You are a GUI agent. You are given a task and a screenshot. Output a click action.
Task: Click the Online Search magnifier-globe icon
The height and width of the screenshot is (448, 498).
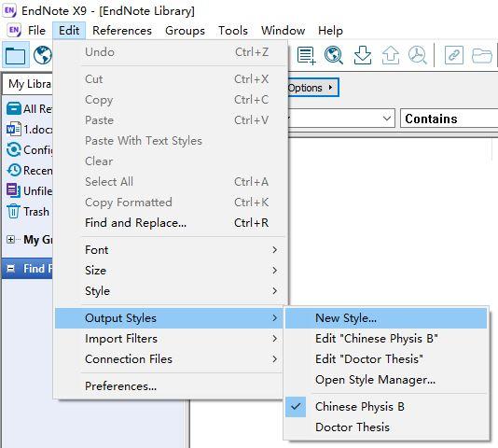click(334, 55)
